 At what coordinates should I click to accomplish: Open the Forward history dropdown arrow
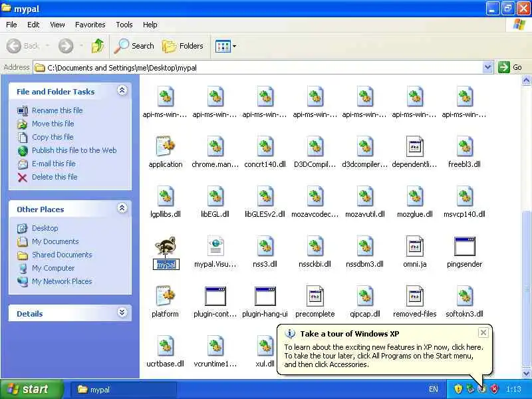81,46
